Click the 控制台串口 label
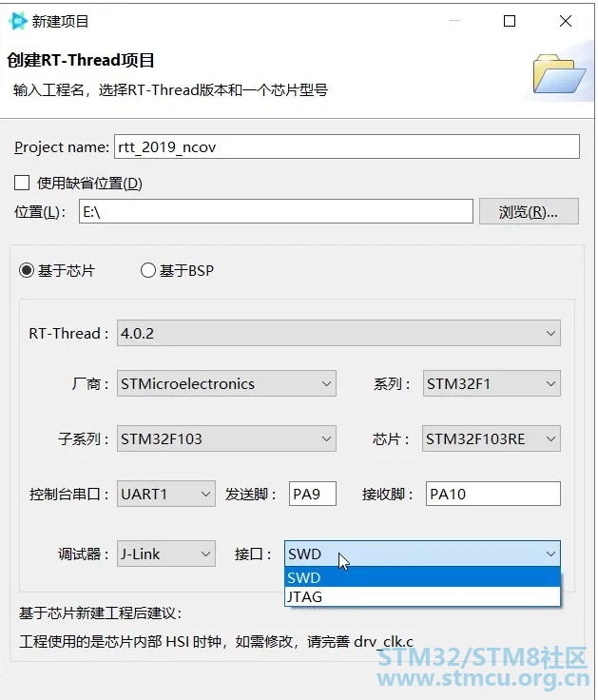Image resolution: width=598 pixels, height=700 pixels. tap(69, 495)
